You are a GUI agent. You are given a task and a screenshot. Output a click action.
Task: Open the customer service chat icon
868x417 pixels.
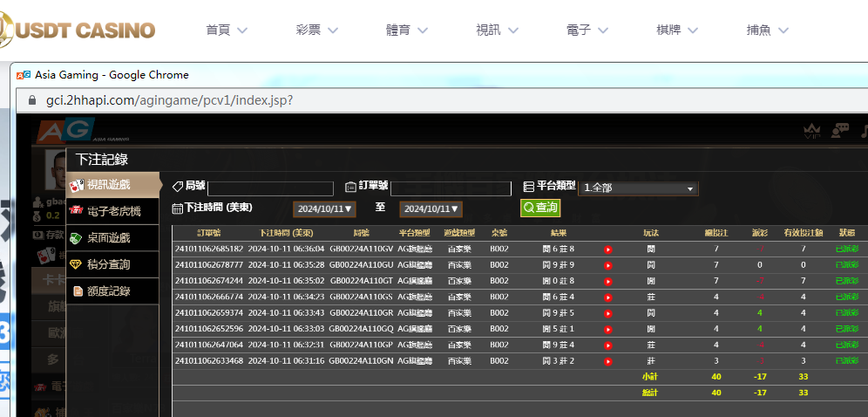click(840, 131)
